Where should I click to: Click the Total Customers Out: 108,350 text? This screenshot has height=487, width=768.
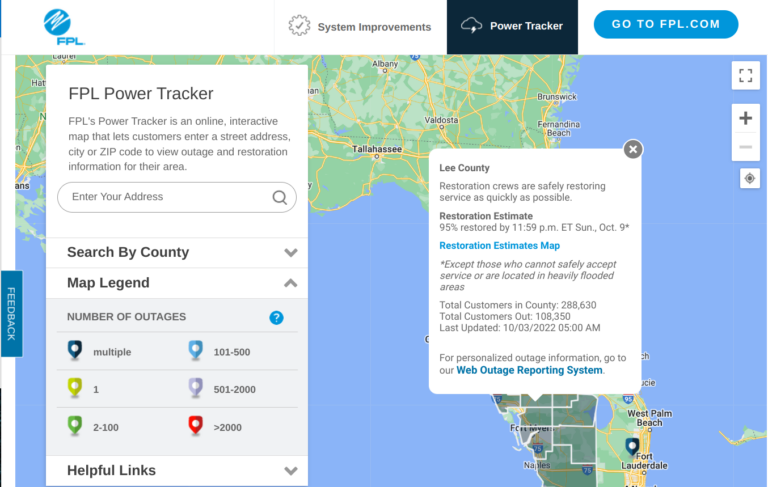click(504, 317)
